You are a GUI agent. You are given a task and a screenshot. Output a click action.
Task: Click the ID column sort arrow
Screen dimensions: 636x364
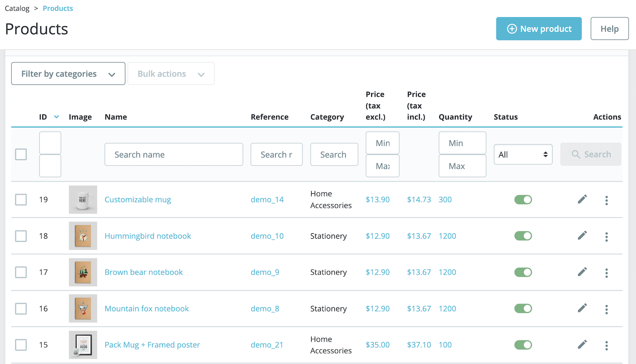(56, 117)
